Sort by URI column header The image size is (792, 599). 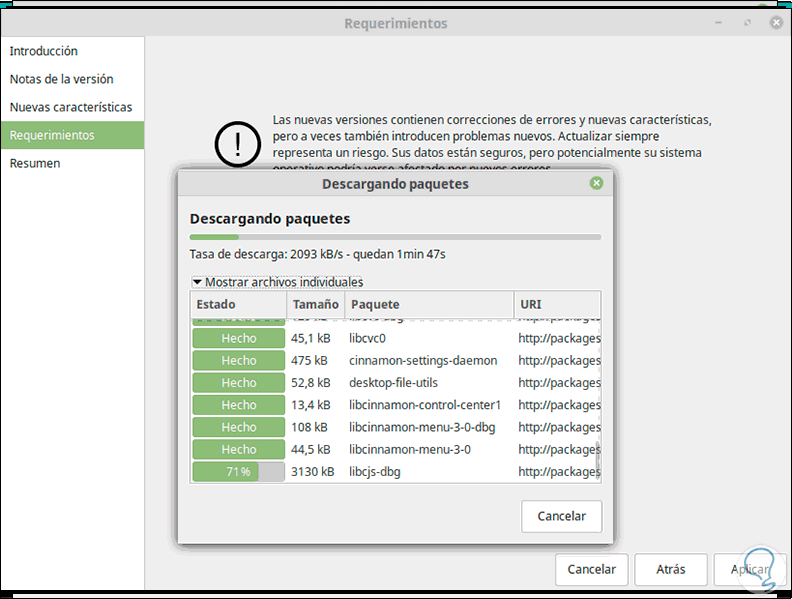tap(557, 304)
